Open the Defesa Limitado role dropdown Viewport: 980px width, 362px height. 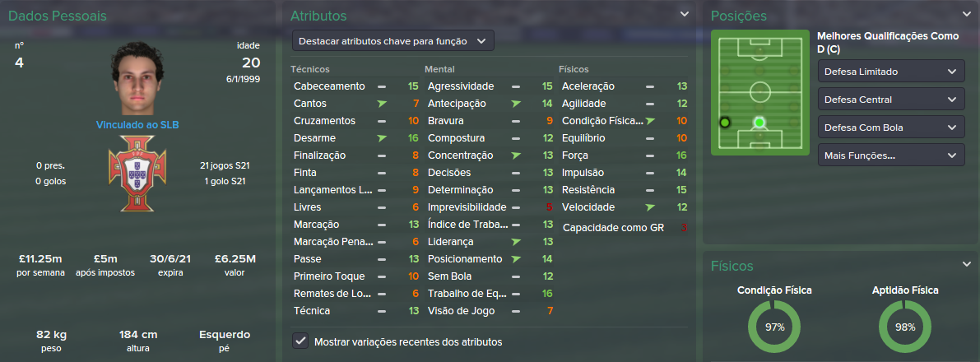(x=890, y=72)
